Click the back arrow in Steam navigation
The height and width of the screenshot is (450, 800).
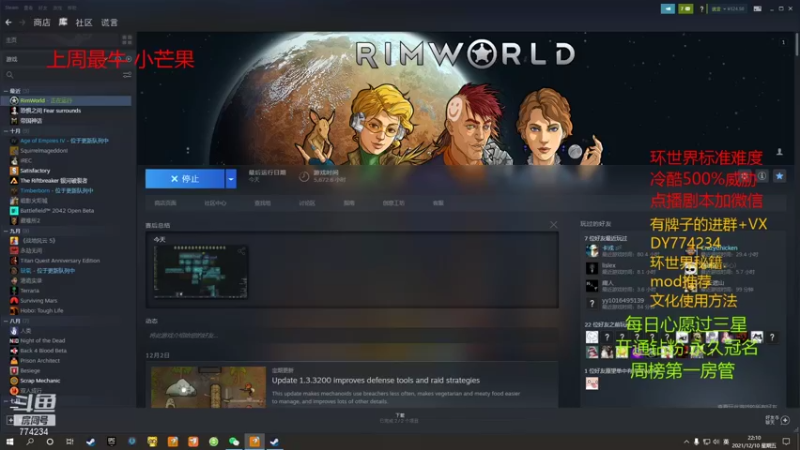[x=8, y=22]
